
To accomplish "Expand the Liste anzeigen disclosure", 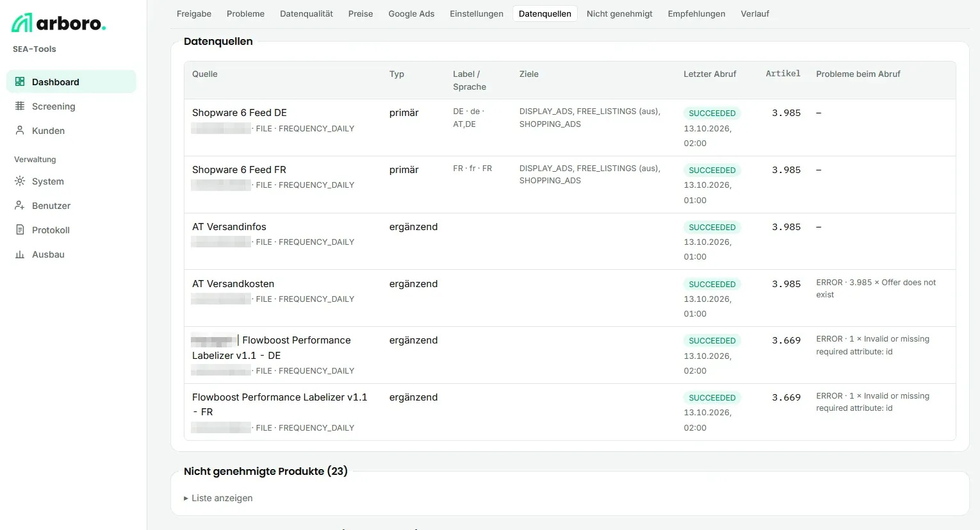I will (x=218, y=498).
